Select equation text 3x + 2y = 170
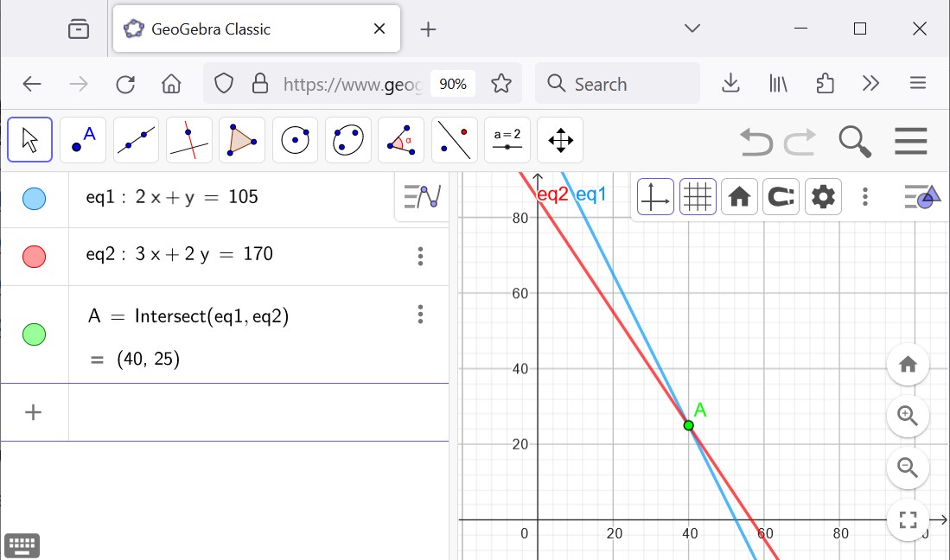 (204, 254)
